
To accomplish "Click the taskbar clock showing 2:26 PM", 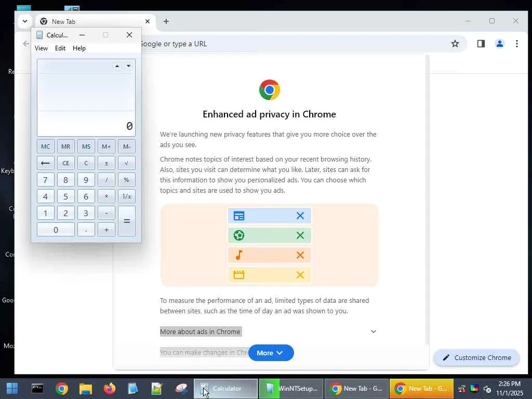I will (x=510, y=389).
